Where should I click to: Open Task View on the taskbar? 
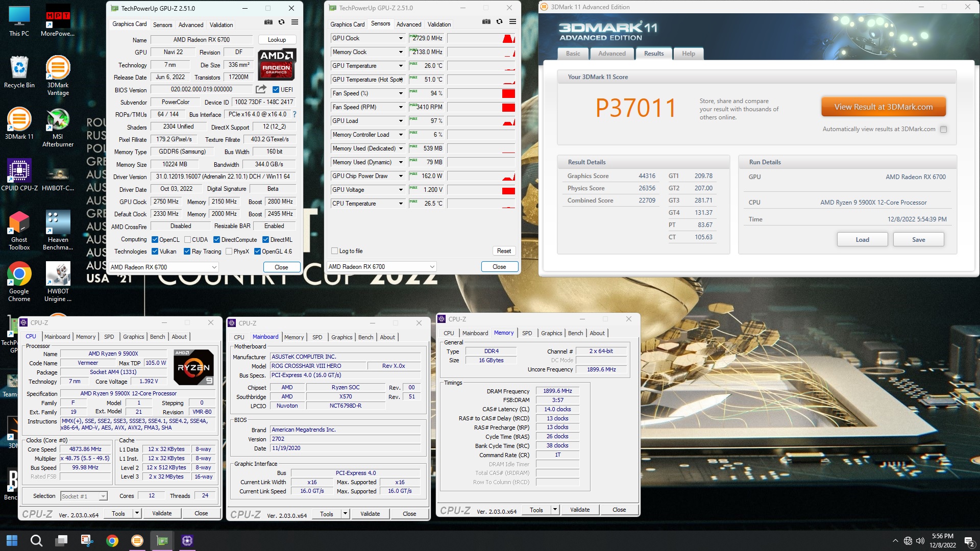[62, 540]
